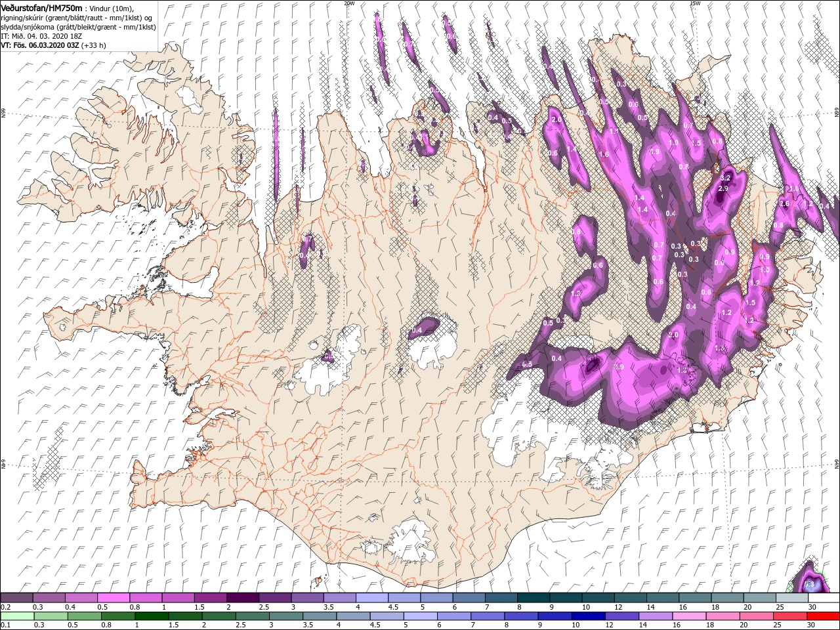
Task: Click the 0.4 value on central glacier
Action: (x=417, y=331)
